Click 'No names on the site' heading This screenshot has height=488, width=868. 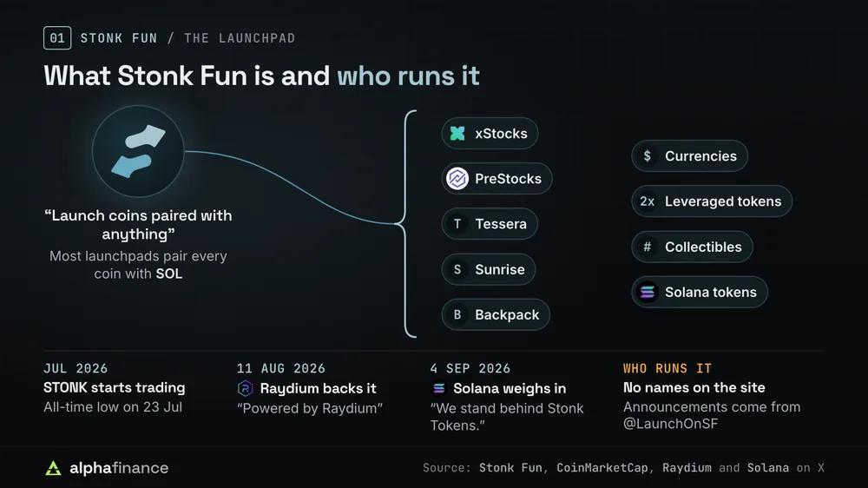(694, 387)
